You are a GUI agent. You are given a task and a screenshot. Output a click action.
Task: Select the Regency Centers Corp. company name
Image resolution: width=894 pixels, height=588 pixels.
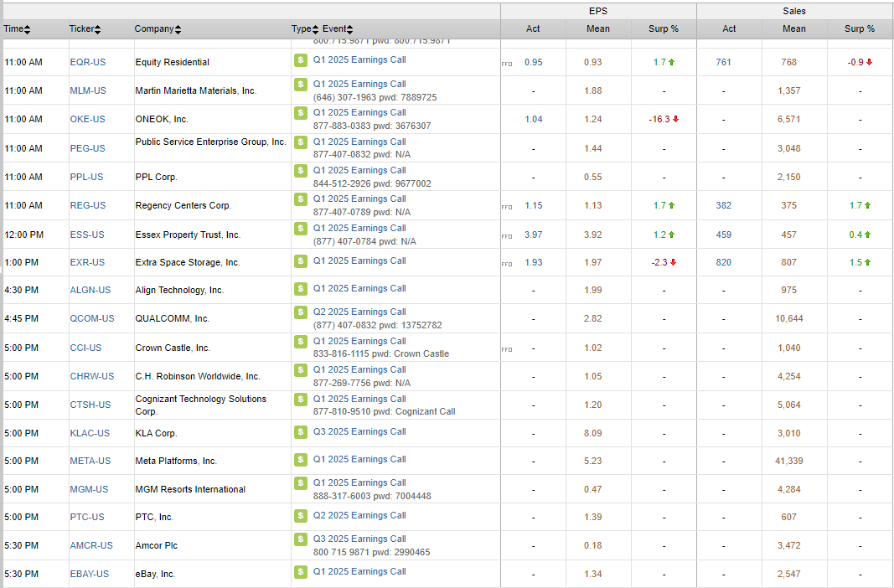183,205
